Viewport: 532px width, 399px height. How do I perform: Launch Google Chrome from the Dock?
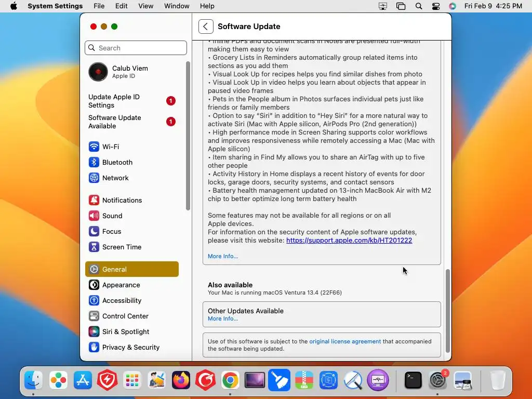click(x=230, y=380)
